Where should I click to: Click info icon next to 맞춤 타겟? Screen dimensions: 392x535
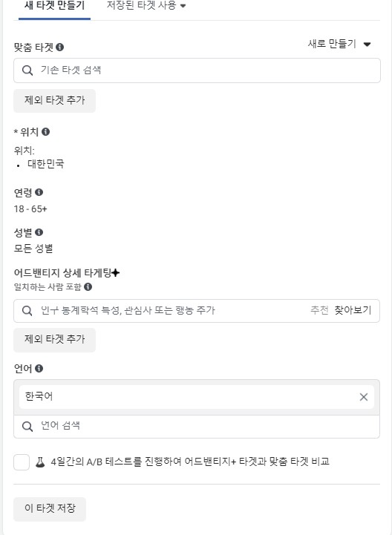pyautogui.click(x=59, y=47)
